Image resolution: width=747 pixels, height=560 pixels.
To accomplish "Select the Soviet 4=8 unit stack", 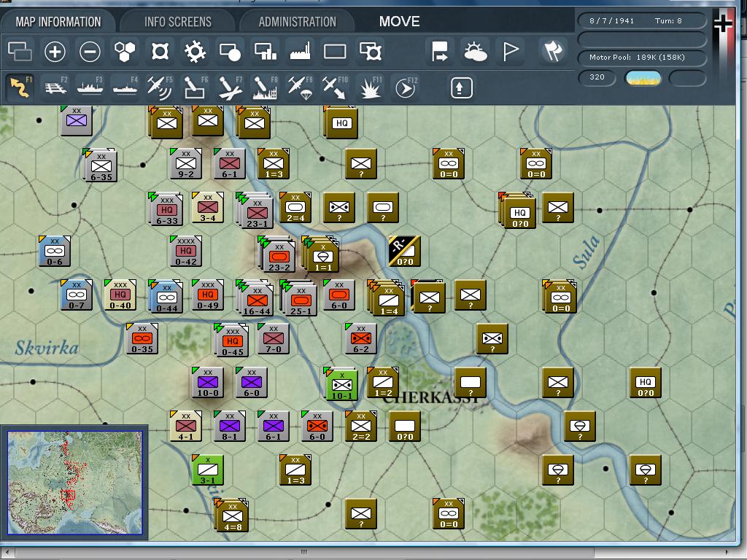I will 232,516.
